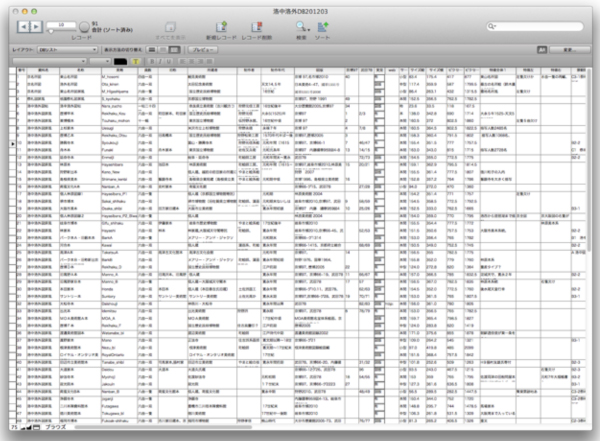Screen dimensions: 600x441
Task: Select the Funaki cell
Action: 119,150
